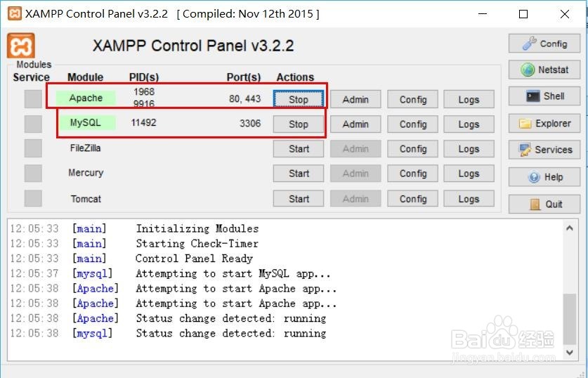Click Apache PID 1968
588x378 pixels.
pyautogui.click(x=144, y=91)
